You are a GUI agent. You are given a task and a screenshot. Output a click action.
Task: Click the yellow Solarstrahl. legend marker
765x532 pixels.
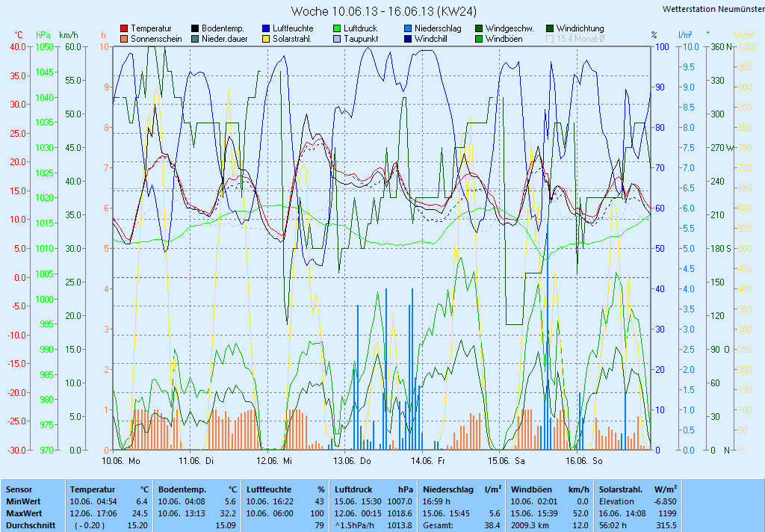click(x=266, y=39)
